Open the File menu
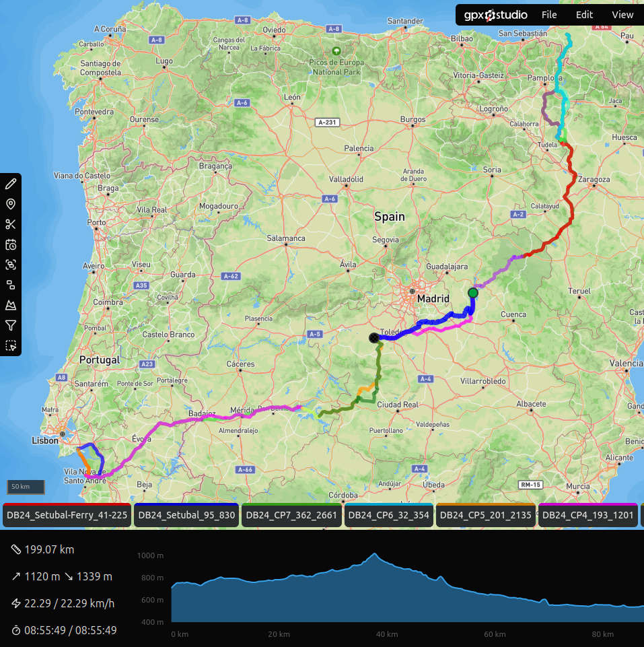Image resolution: width=644 pixels, height=647 pixels. pos(549,15)
